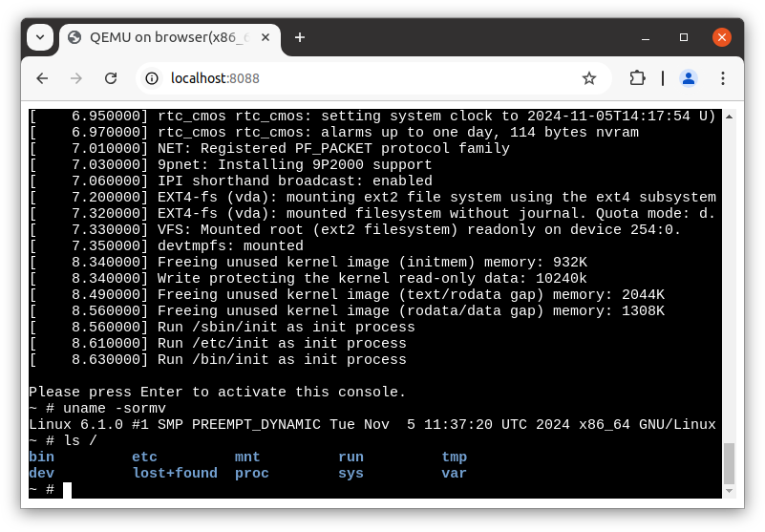765x532 pixels.
Task: Reload the current page
Action: [111, 78]
